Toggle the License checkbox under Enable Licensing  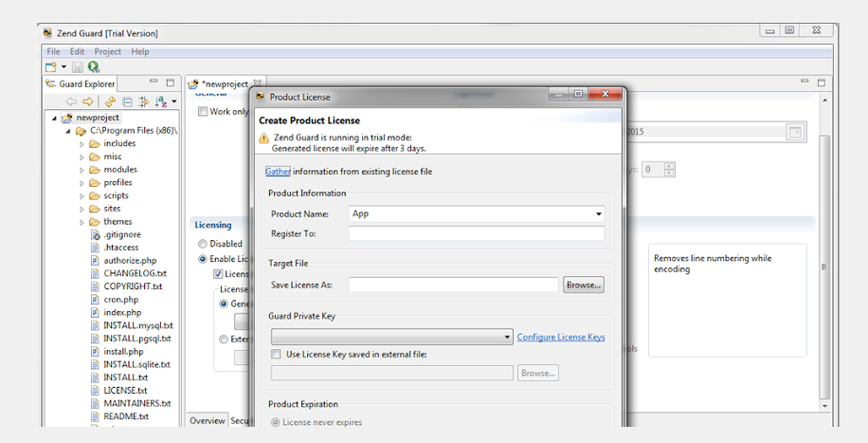[218, 274]
